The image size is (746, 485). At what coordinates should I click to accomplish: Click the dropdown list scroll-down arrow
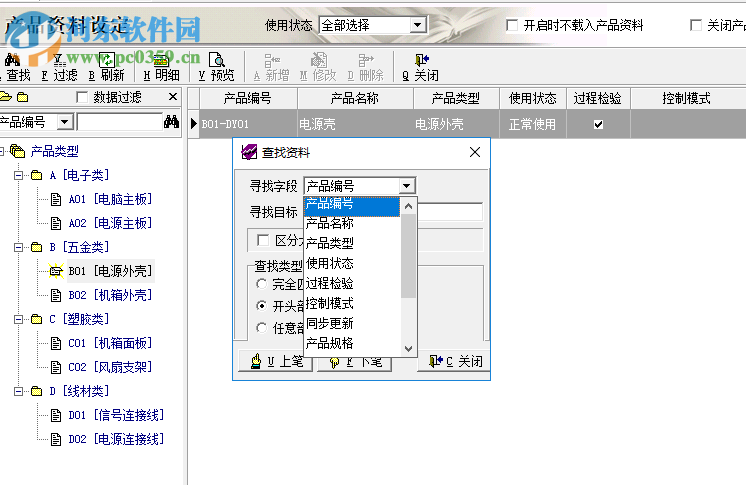(x=408, y=348)
